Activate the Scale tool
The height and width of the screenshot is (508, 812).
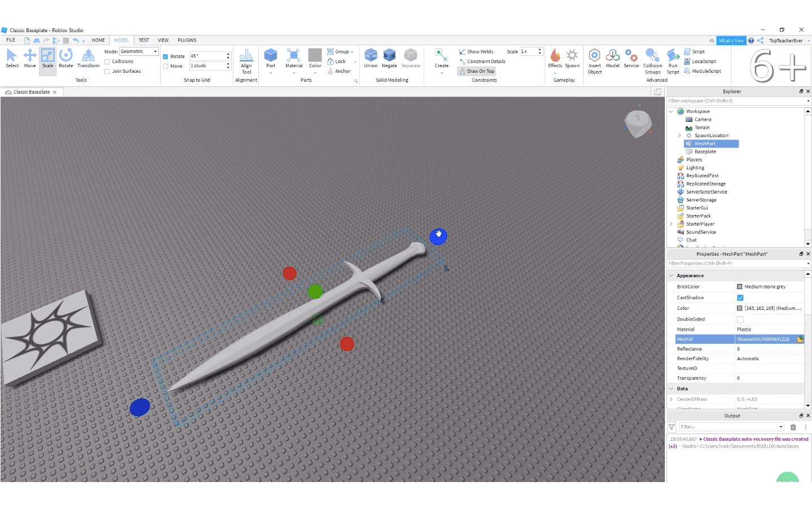tap(48, 59)
